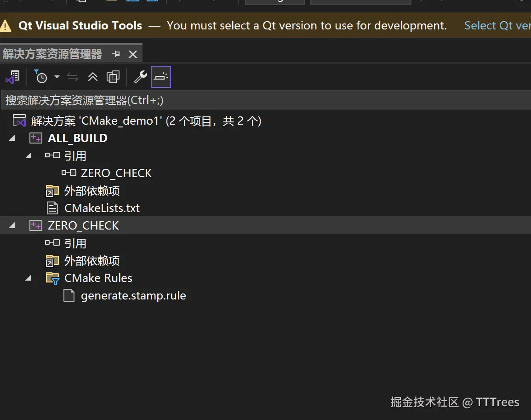Screen dimensions: 531x420
Task: Click the generate.stamp.rule file icon
Action: pyautogui.click(x=69, y=295)
